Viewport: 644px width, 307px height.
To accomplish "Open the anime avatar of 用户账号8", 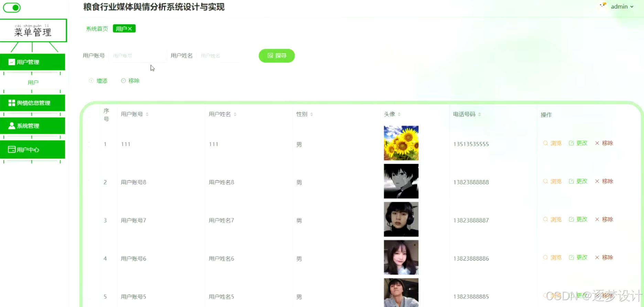I will (401, 181).
